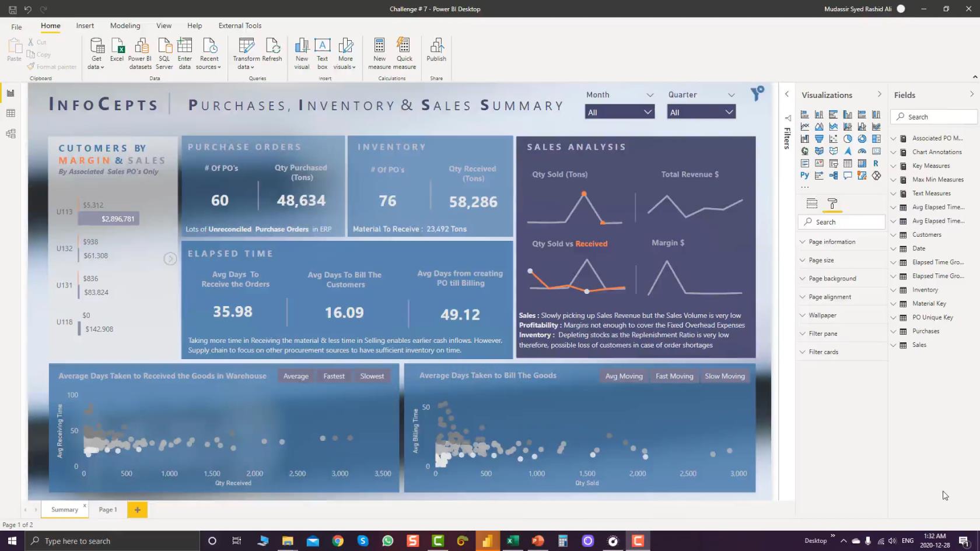Switch to Data view in left sidebar
Screen dimensions: 980x551
(x=10, y=113)
